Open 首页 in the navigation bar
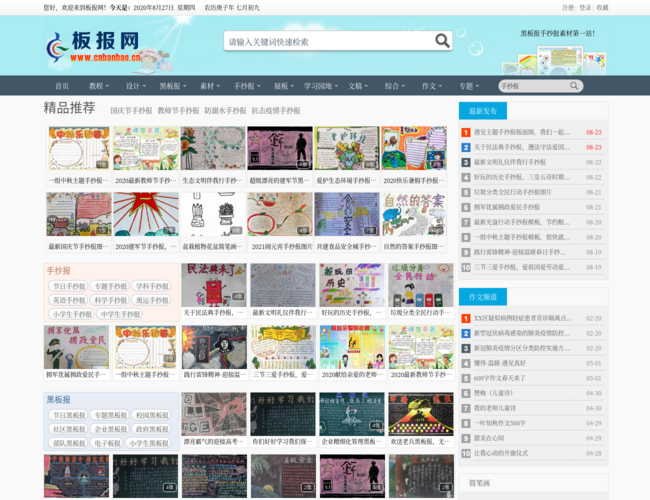 pyautogui.click(x=62, y=86)
